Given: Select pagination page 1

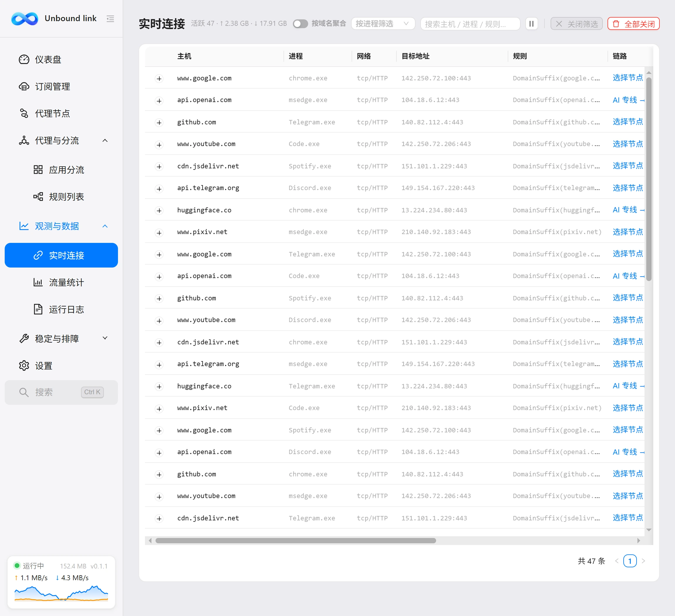Looking at the screenshot, I should point(630,561).
